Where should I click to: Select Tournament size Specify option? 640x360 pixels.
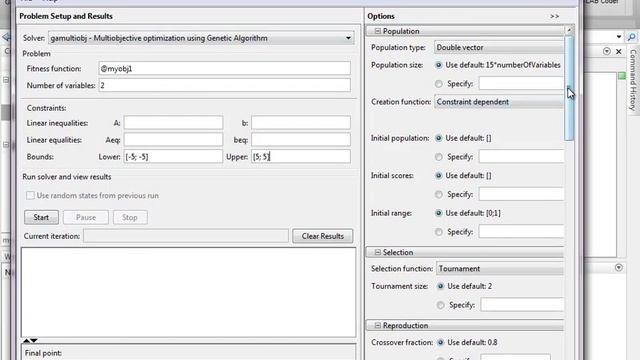pos(440,305)
